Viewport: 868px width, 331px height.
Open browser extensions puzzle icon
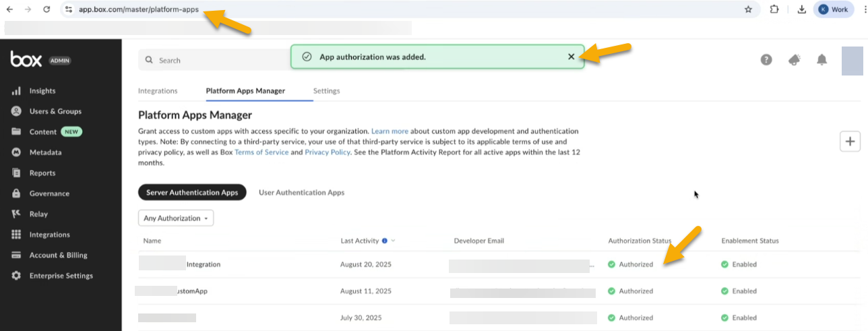[774, 9]
